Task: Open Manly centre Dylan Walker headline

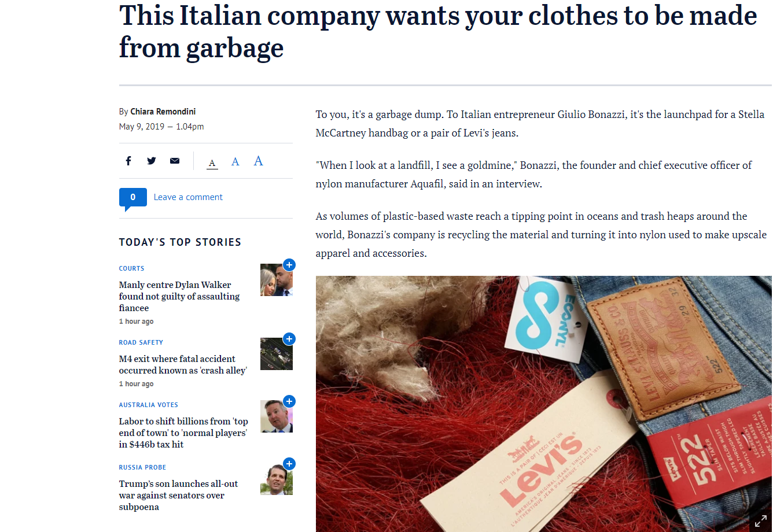Action: [x=179, y=296]
